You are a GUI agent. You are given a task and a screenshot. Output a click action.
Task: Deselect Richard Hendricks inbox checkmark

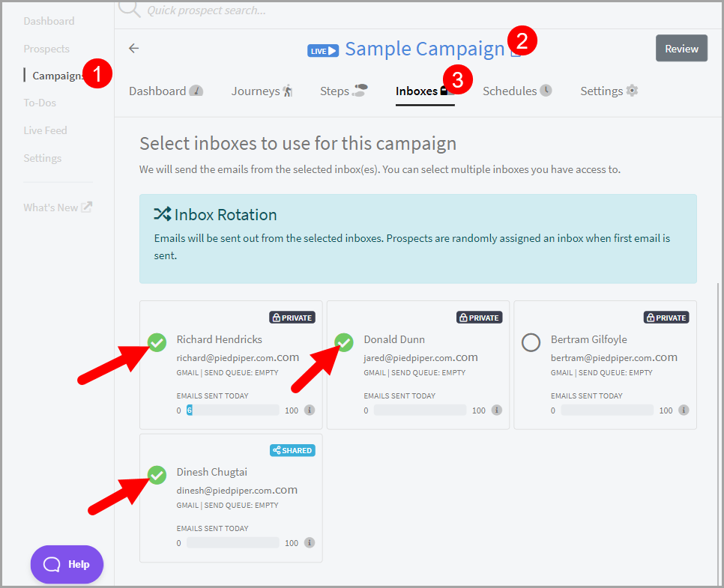click(157, 342)
